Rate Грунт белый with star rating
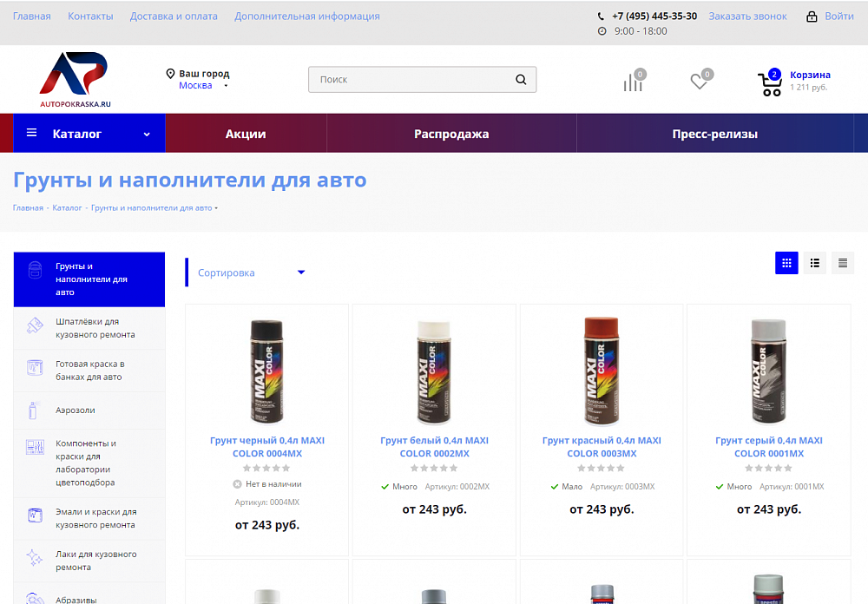Screen dimensions: 868x604 tap(434, 469)
